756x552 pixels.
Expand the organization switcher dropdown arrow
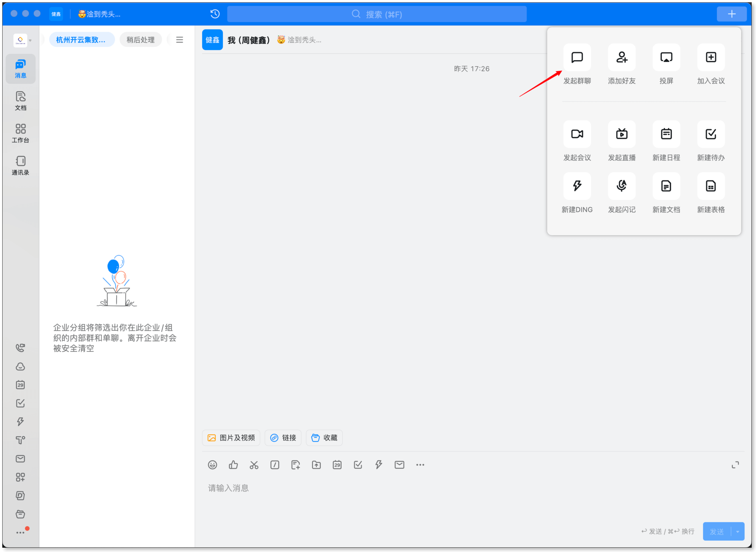pyautogui.click(x=30, y=40)
